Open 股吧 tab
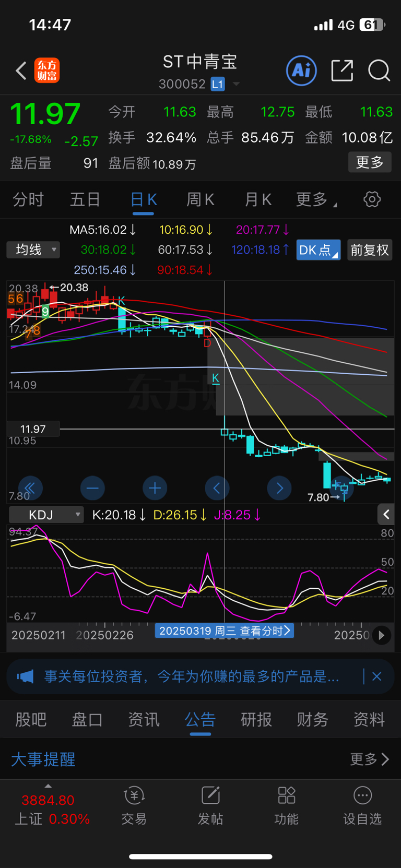 (x=31, y=720)
